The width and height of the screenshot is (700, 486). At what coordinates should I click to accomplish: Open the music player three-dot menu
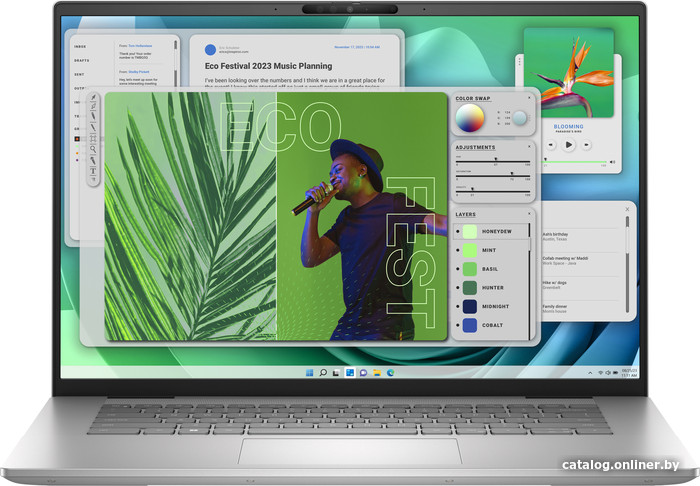click(x=520, y=62)
